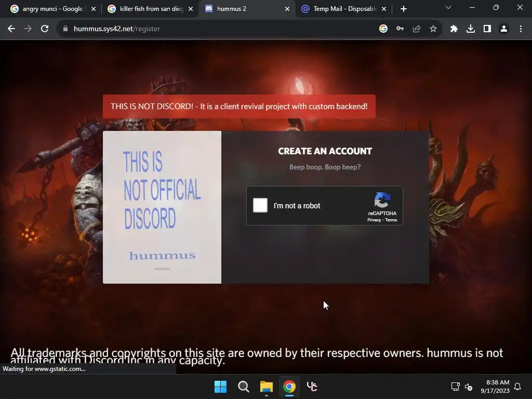Close the Temp Mail tab
Screen dimensions: 532x399
[384, 9]
